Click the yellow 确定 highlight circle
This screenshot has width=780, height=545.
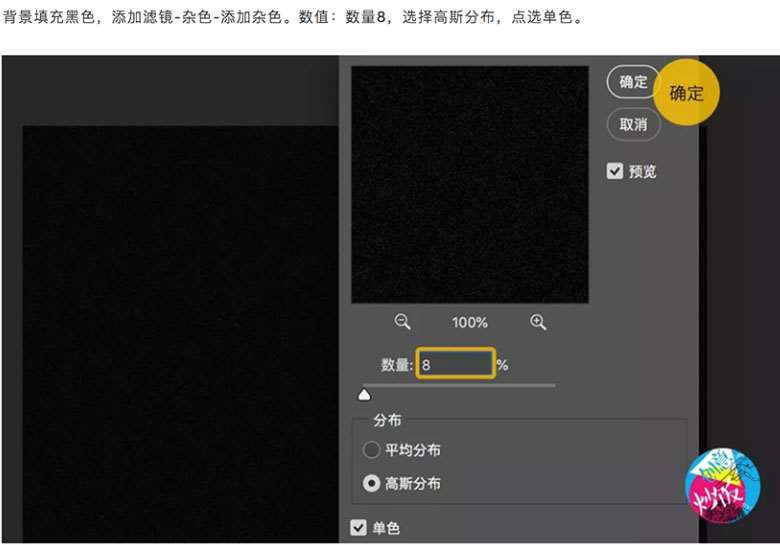tap(686, 94)
